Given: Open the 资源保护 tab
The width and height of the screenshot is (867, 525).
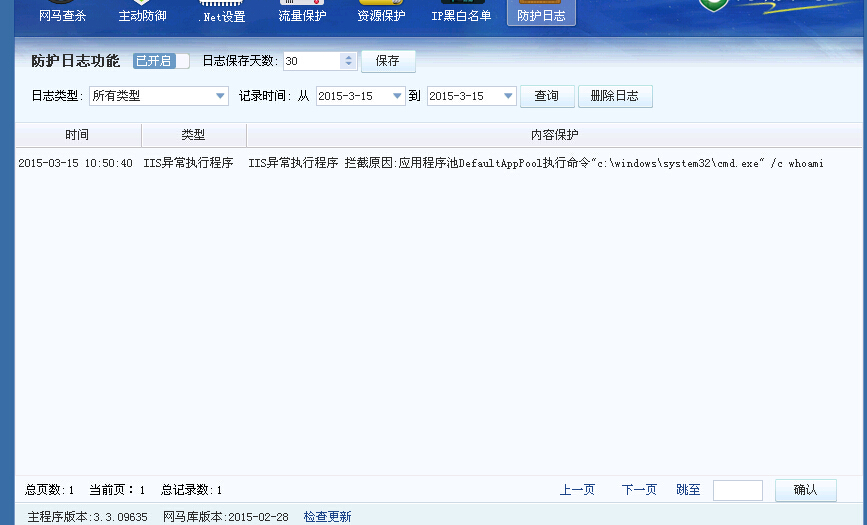Looking at the screenshot, I should [381, 13].
